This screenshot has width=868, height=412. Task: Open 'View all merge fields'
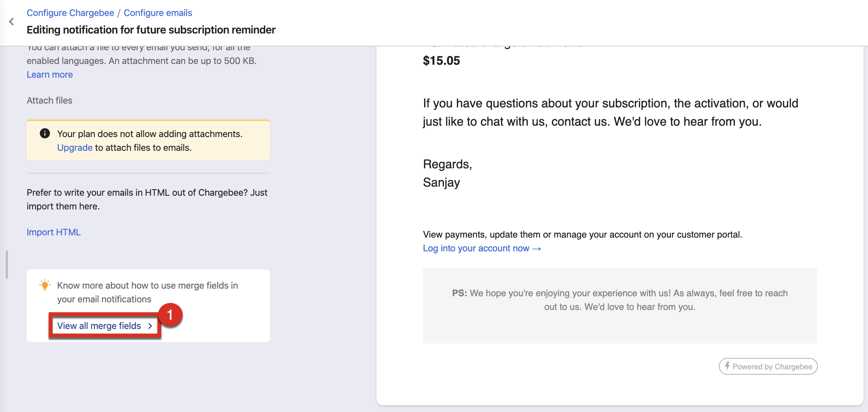pos(99,326)
